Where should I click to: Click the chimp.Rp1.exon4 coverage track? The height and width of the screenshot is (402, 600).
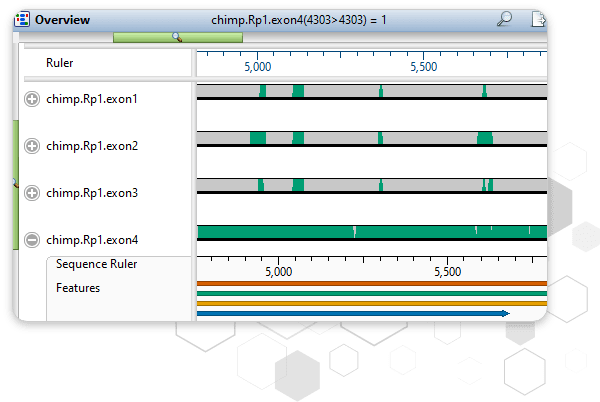pos(372,233)
